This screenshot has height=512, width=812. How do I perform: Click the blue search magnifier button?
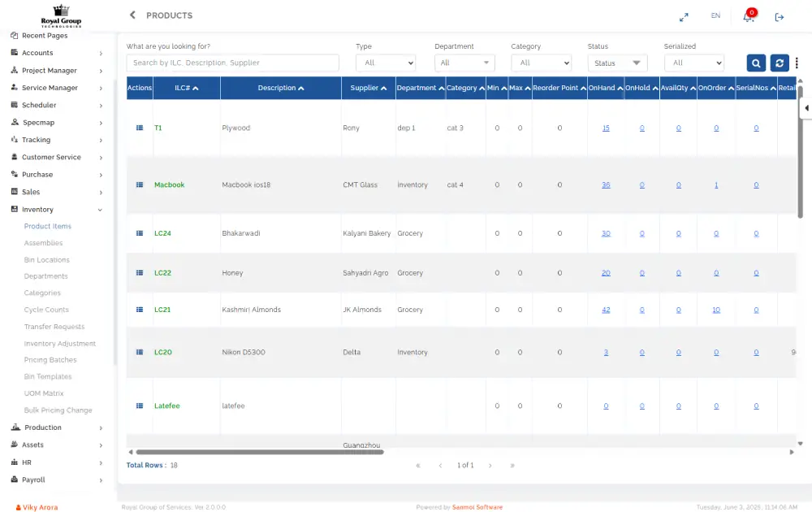click(x=756, y=63)
